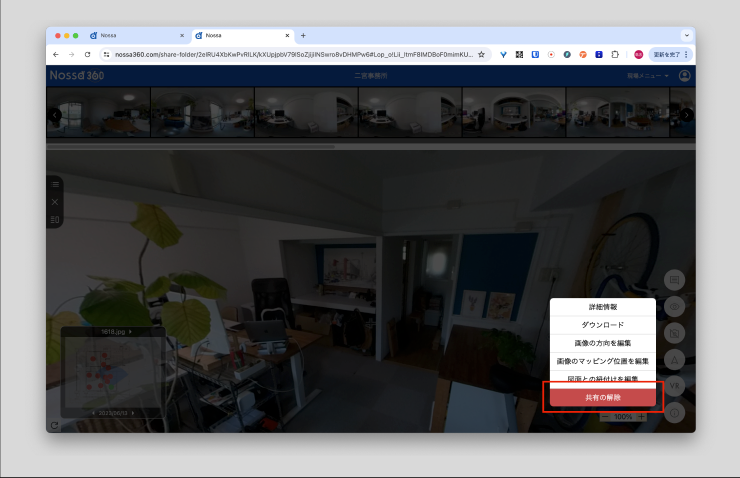740x478 pixels.
Task: Reload the page
Action: 87,55
